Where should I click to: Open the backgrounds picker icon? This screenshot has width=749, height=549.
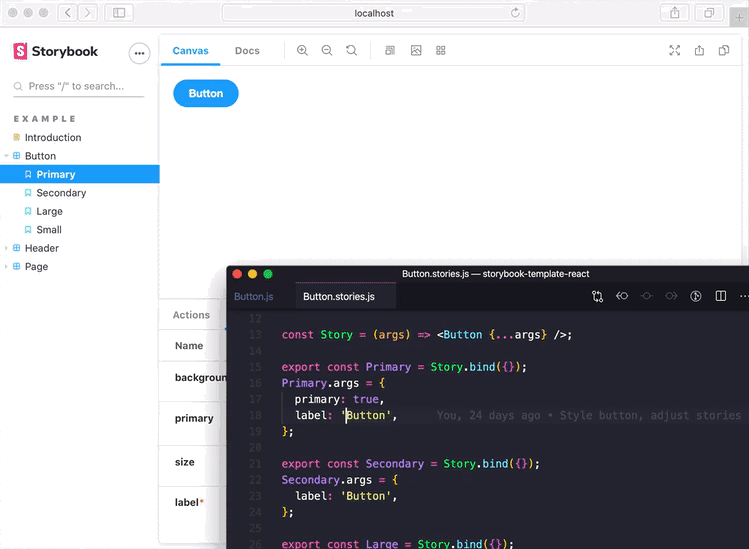[416, 50]
